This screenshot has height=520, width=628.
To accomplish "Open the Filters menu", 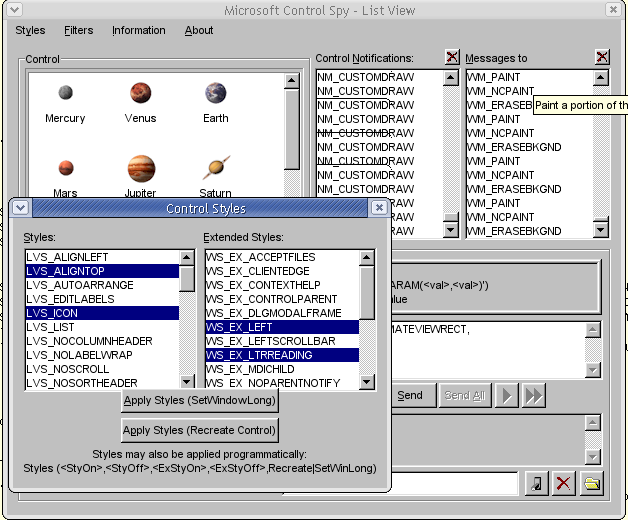I will point(79,30).
